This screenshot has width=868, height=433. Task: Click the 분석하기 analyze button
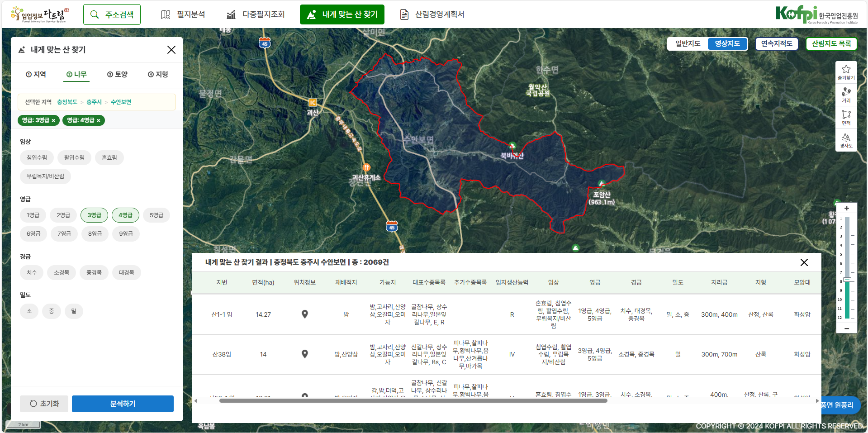tap(123, 404)
